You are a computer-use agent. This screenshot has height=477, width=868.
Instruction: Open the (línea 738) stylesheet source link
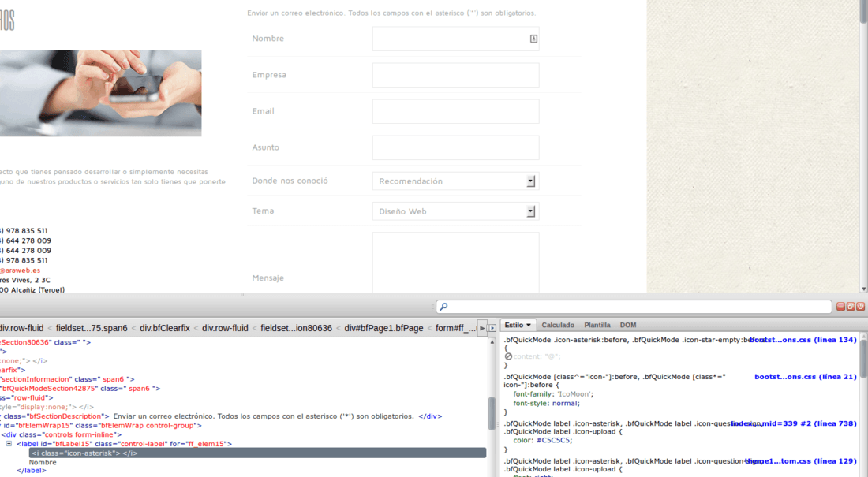pyautogui.click(x=793, y=424)
